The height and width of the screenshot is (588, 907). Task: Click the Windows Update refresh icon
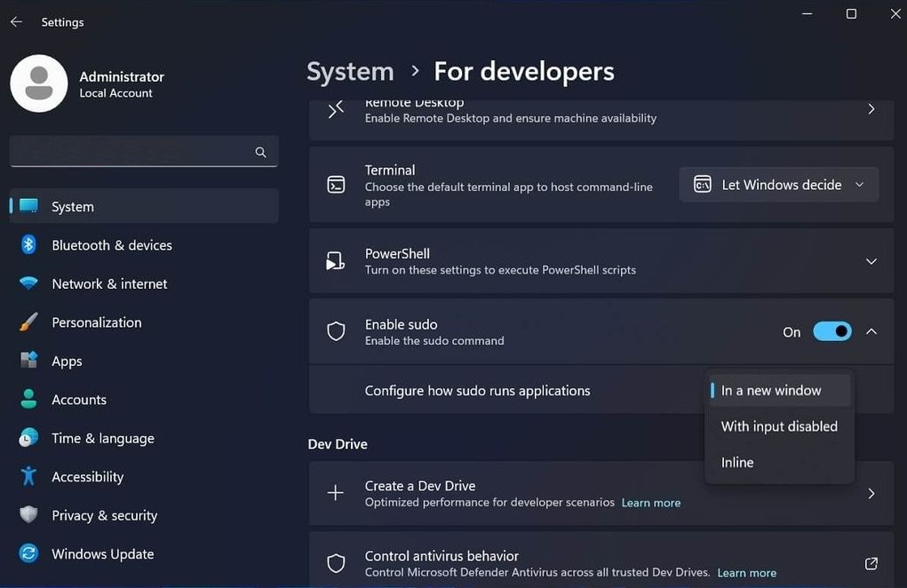28,553
